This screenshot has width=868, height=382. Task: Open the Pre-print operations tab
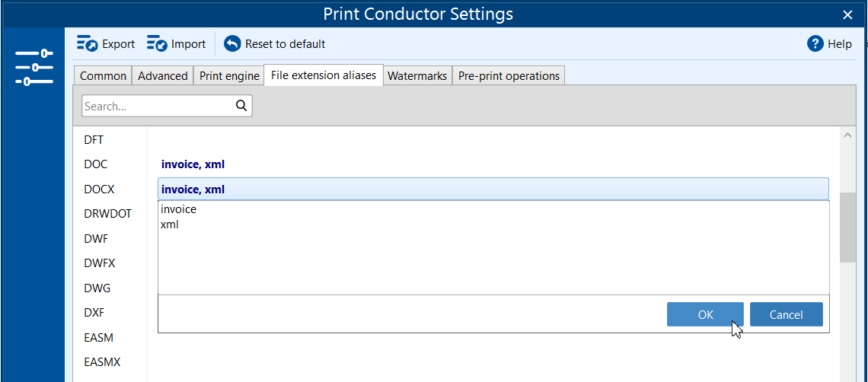tap(509, 76)
